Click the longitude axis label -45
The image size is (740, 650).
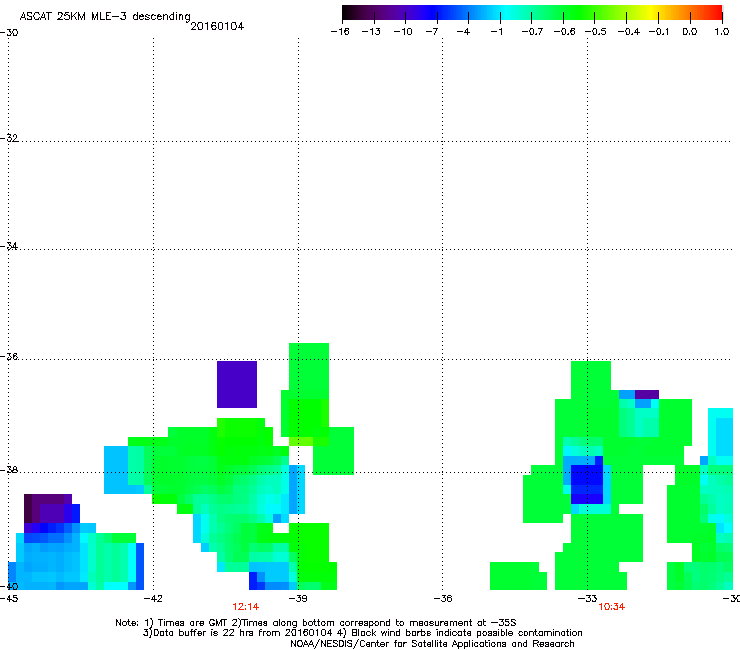point(9,598)
